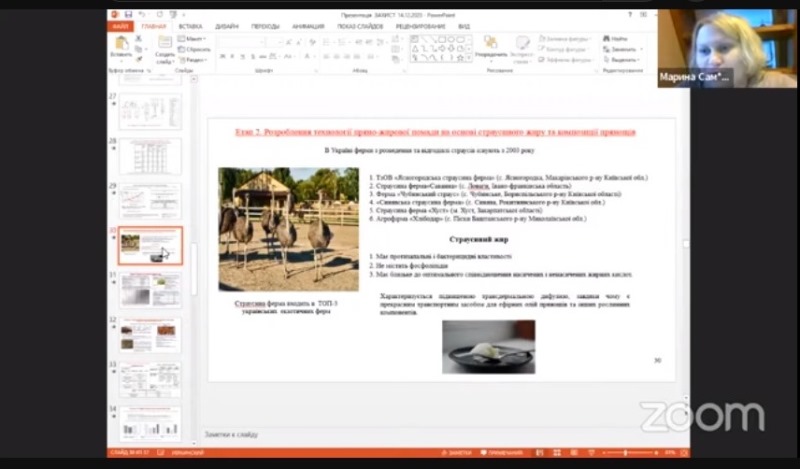This screenshot has height=469, width=800.
Task: Open the Select (Выделить) dropdown
Action: click(x=622, y=58)
